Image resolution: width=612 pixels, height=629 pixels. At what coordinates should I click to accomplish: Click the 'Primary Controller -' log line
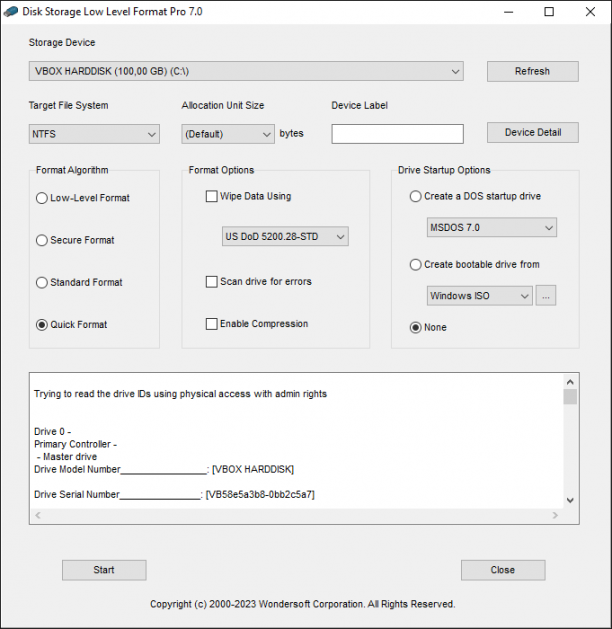click(x=75, y=444)
